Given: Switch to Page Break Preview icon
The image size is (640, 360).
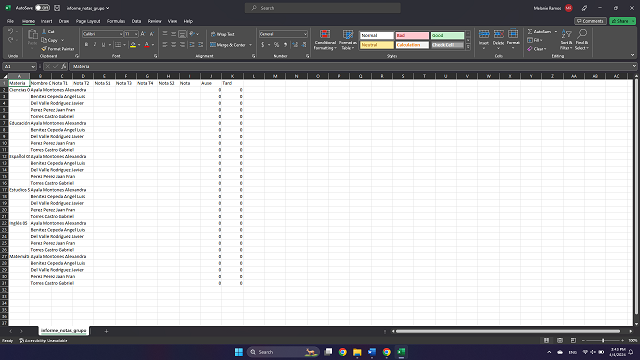Looking at the screenshot, I should (573, 340).
